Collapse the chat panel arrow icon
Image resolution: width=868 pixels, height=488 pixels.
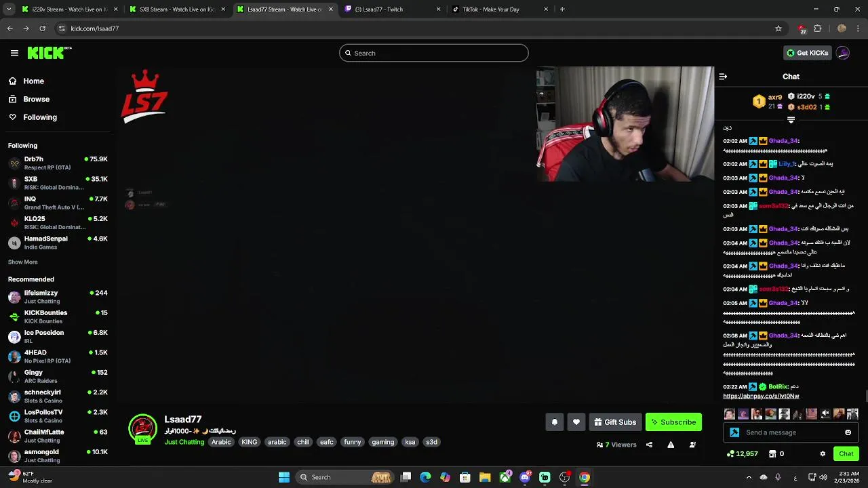pyautogui.click(x=723, y=77)
